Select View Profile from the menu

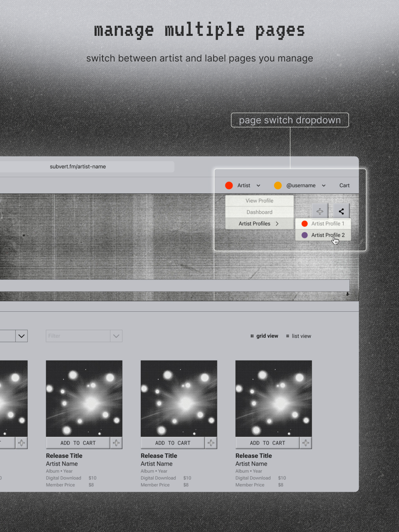[x=259, y=201]
